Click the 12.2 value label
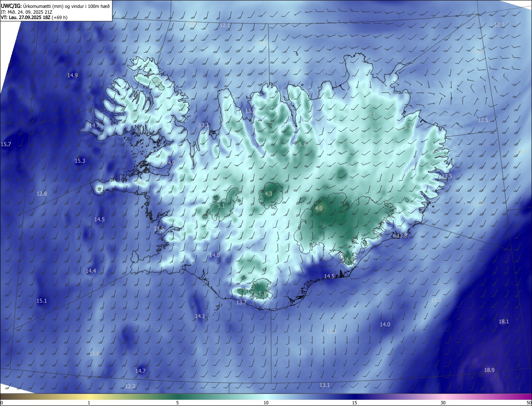This screenshot has width=532, height=406. tap(130, 386)
